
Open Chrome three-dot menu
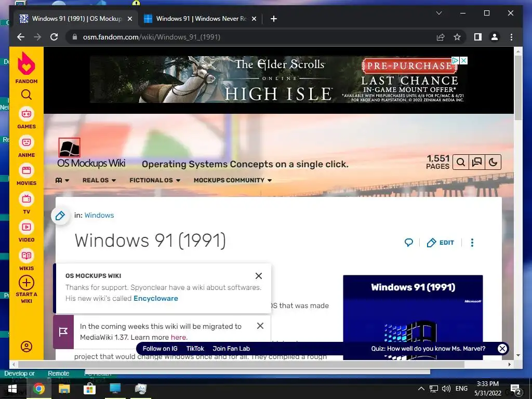(x=511, y=37)
